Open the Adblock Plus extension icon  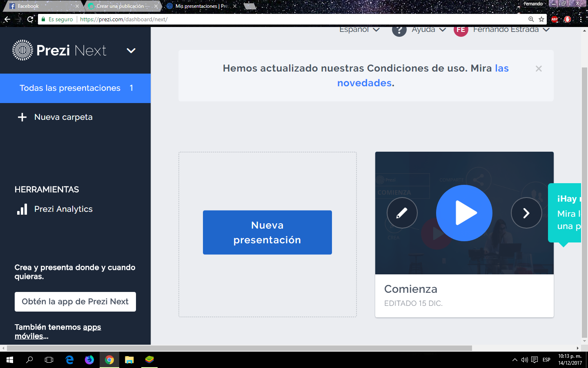tap(555, 19)
